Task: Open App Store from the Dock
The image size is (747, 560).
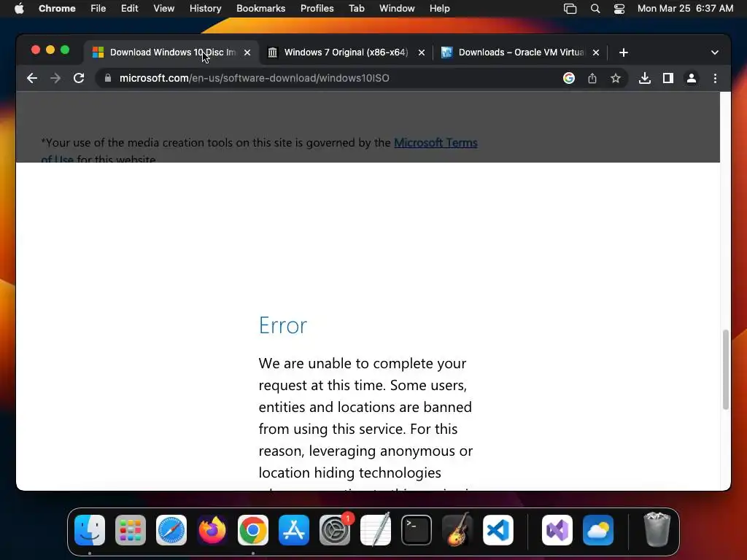Action: pyautogui.click(x=294, y=530)
